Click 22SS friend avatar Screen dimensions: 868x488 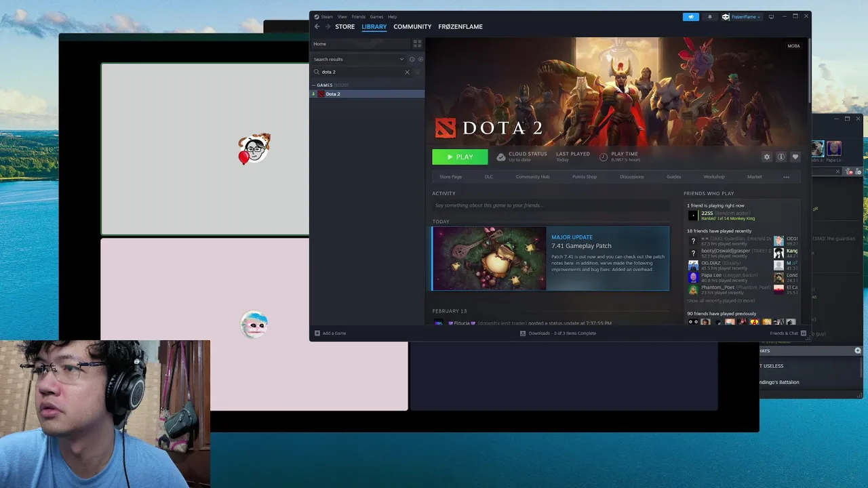(x=693, y=216)
